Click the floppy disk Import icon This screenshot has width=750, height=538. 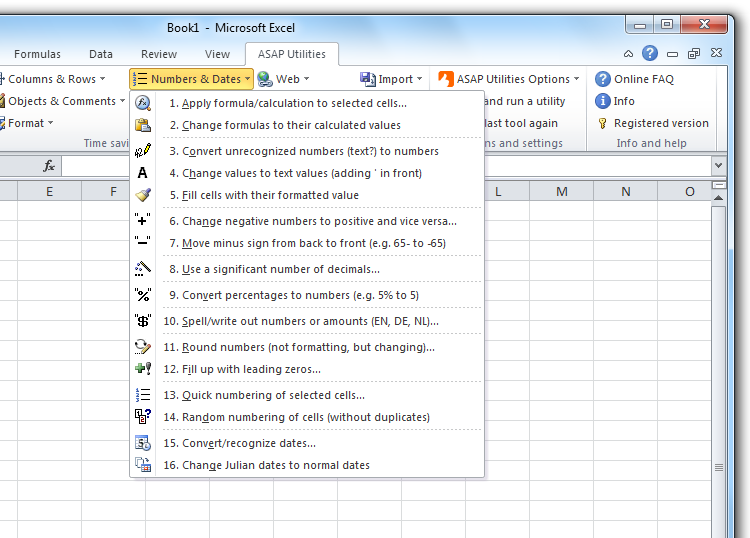coord(367,79)
